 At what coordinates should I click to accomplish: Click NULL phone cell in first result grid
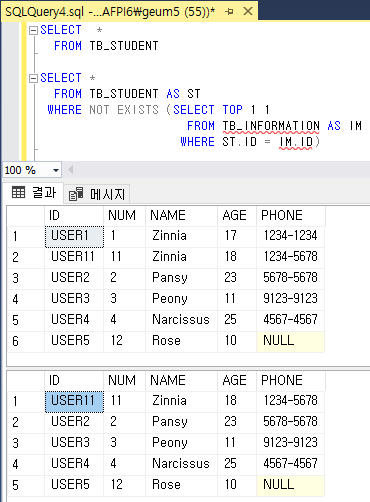pos(290,341)
